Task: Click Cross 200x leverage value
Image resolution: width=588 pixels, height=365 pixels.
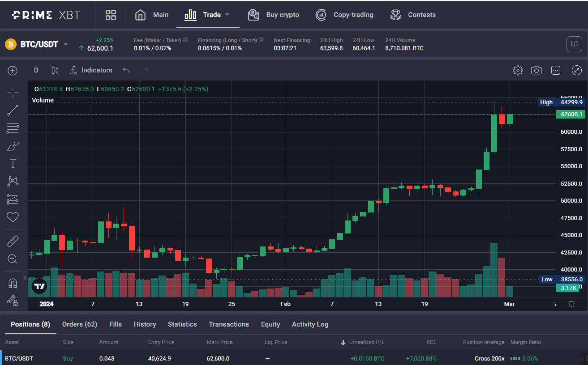Action: pyautogui.click(x=489, y=358)
